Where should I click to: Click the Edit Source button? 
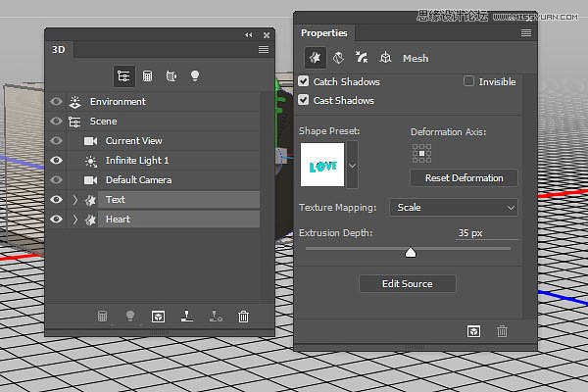[408, 284]
